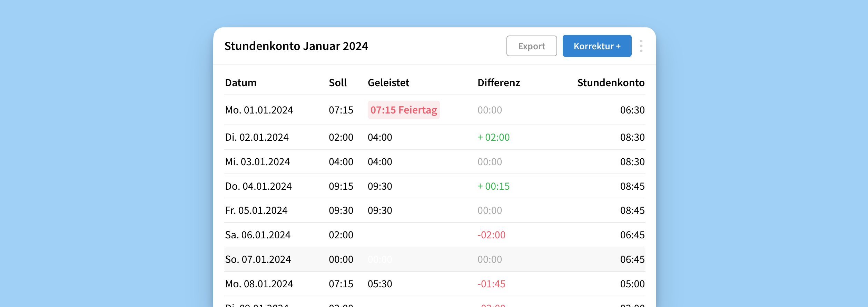The width and height of the screenshot is (868, 307).
Task: Click the Geleistet column header
Action: pyautogui.click(x=388, y=83)
